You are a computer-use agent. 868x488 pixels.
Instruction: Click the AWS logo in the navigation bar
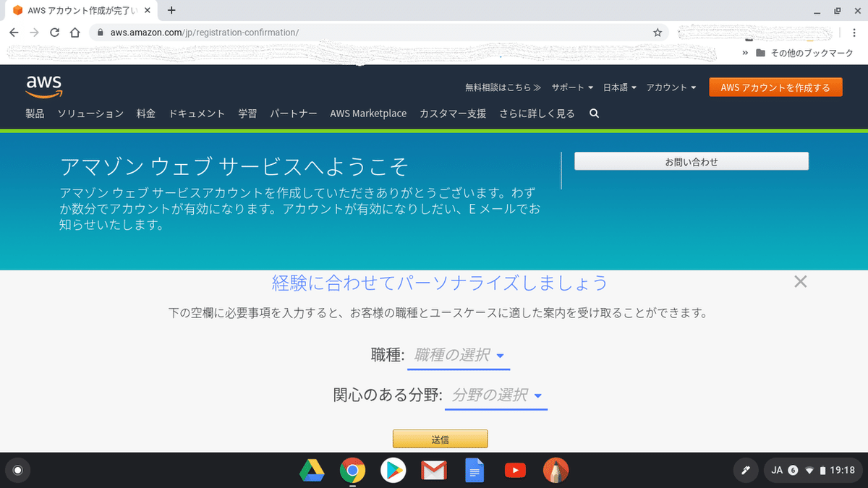coord(43,85)
